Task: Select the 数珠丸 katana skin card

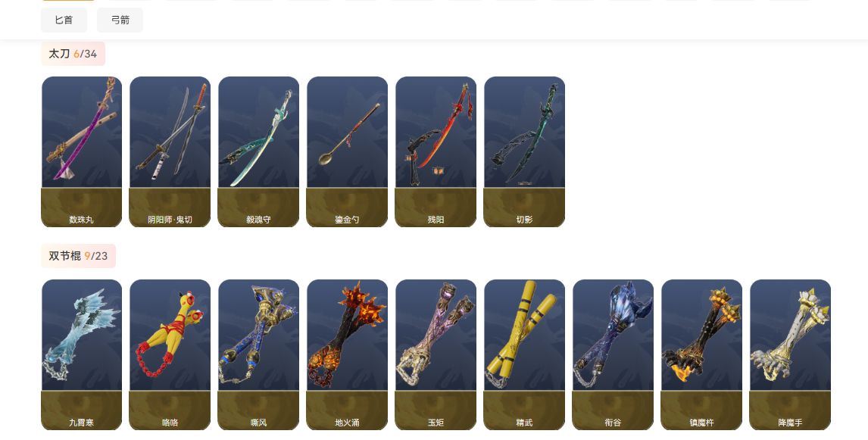Action: (81, 151)
